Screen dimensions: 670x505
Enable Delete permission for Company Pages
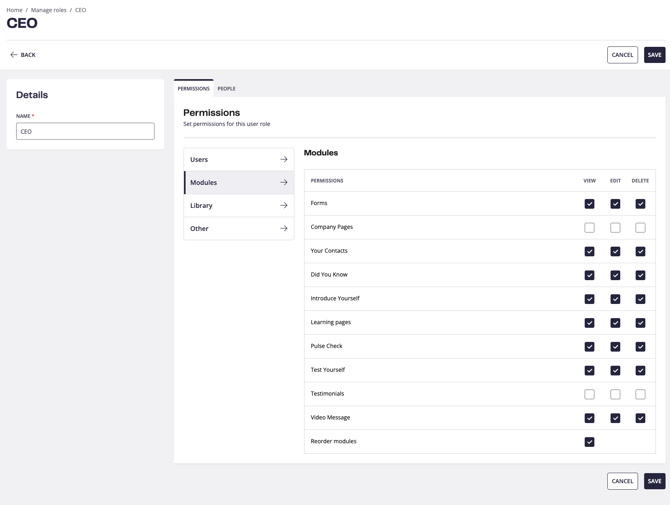click(x=640, y=228)
